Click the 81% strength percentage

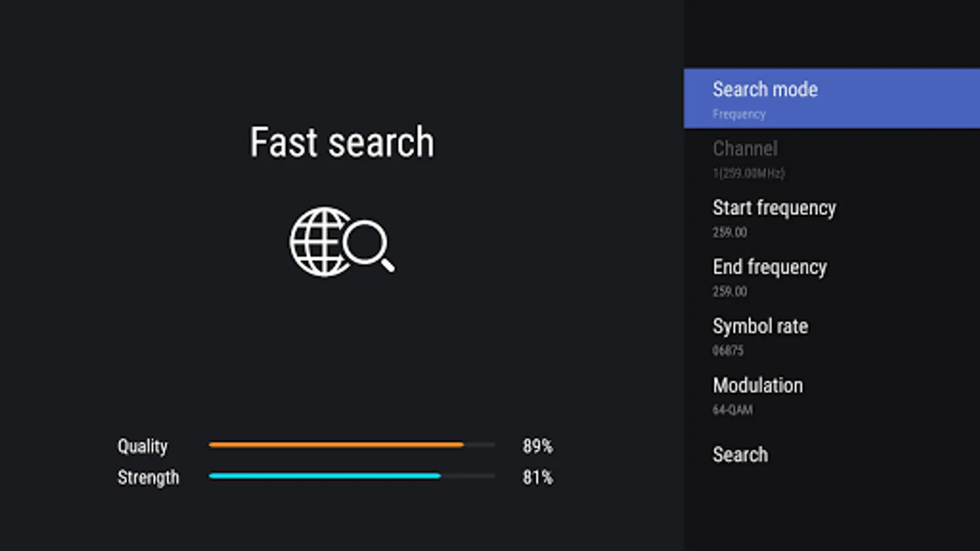(537, 478)
